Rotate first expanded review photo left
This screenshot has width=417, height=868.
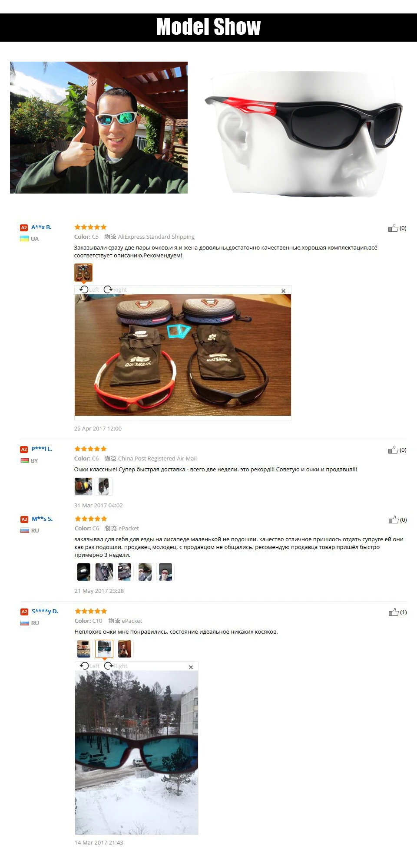pyautogui.click(x=89, y=289)
